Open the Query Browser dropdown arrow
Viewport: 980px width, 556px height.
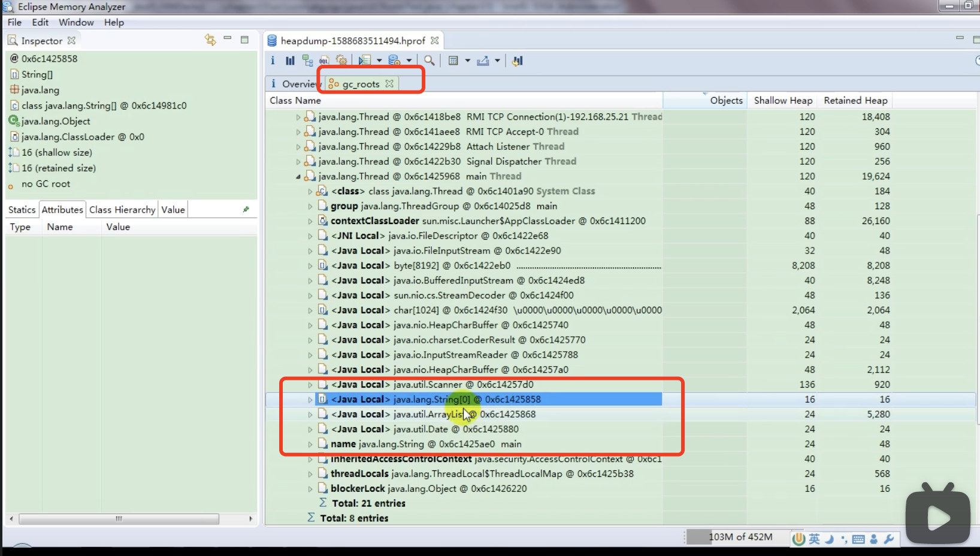(x=409, y=61)
